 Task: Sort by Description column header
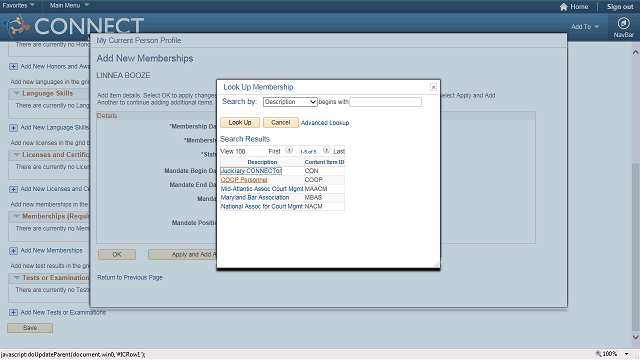(262, 162)
